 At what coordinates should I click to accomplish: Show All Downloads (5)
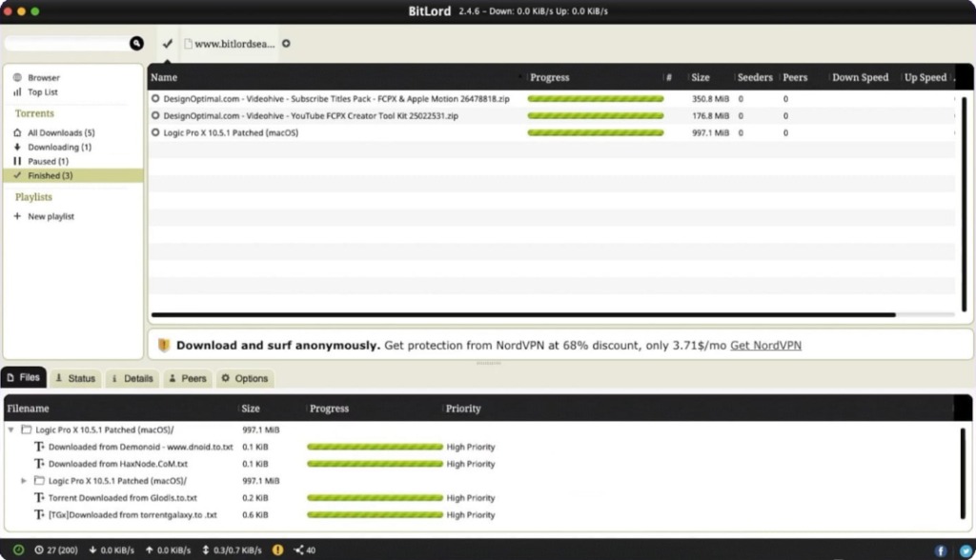click(x=61, y=132)
